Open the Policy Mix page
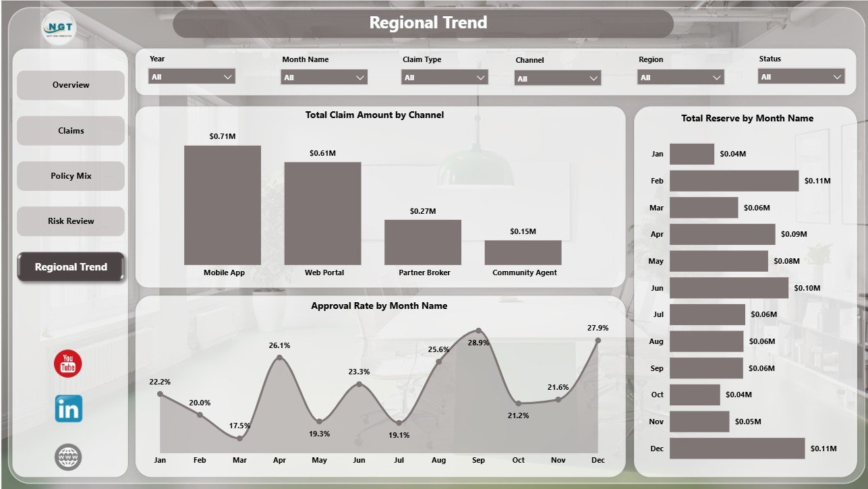Viewport: 868px width, 489px height. pyautogui.click(x=71, y=175)
